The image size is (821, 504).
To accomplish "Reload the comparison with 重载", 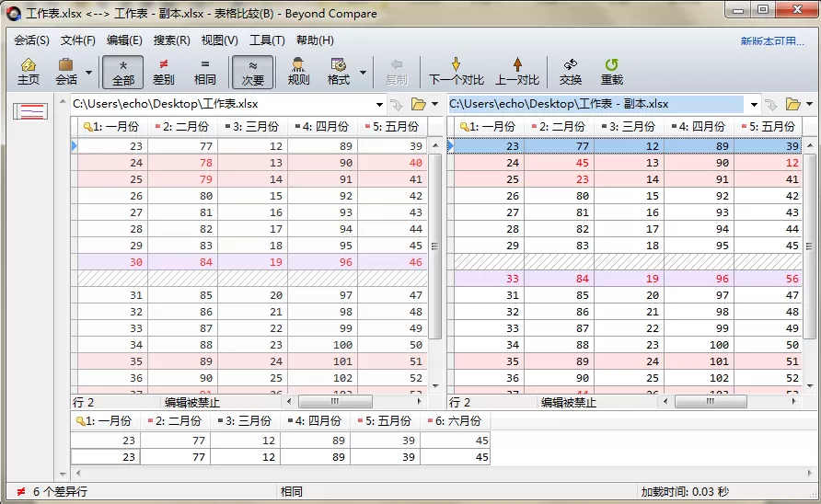I will coord(611,72).
